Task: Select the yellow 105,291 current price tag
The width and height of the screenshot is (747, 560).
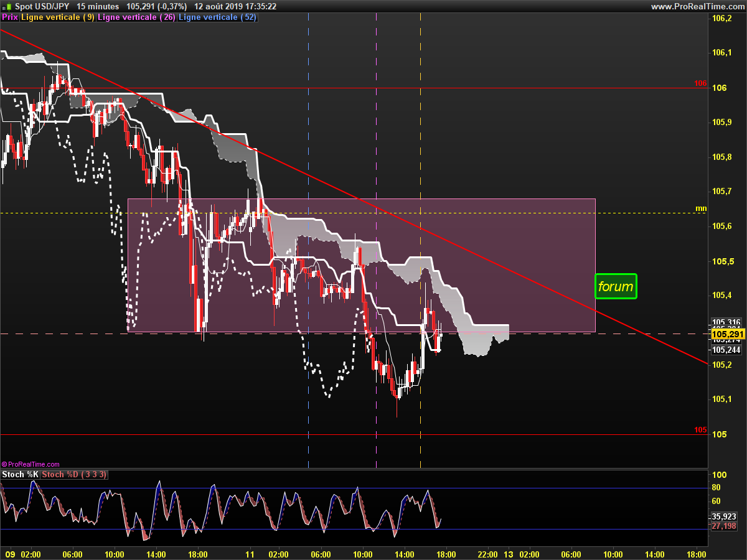Action: [728, 335]
